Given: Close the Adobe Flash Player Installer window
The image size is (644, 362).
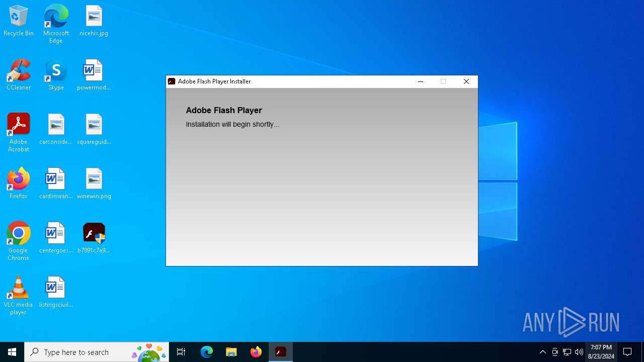Looking at the screenshot, I should [466, 81].
